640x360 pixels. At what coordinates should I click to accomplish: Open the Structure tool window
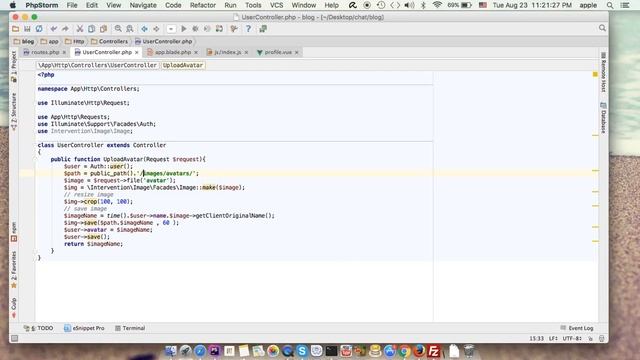click(14, 111)
